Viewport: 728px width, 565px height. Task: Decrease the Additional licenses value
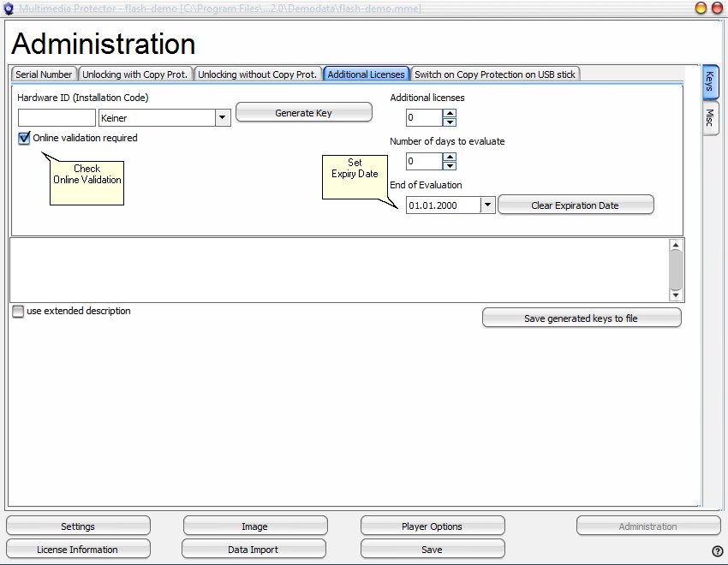pos(450,122)
